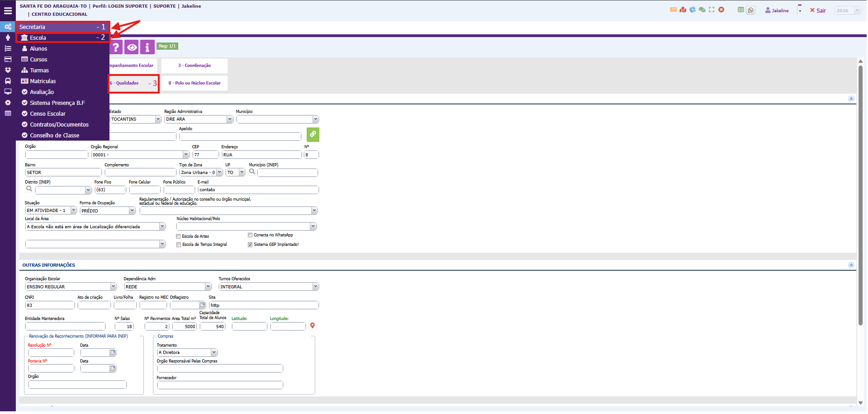Open the hamburger menu at top left

pyautogui.click(x=8, y=10)
